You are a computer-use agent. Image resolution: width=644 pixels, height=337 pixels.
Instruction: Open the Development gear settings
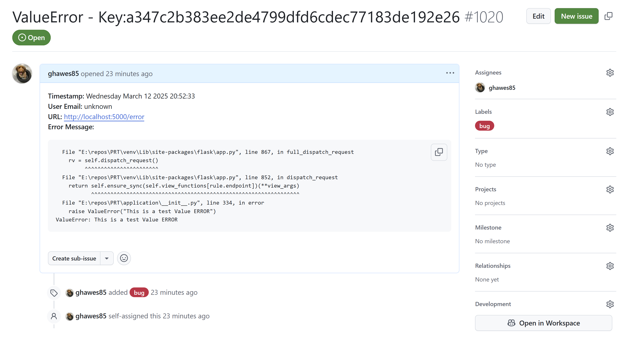610,304
